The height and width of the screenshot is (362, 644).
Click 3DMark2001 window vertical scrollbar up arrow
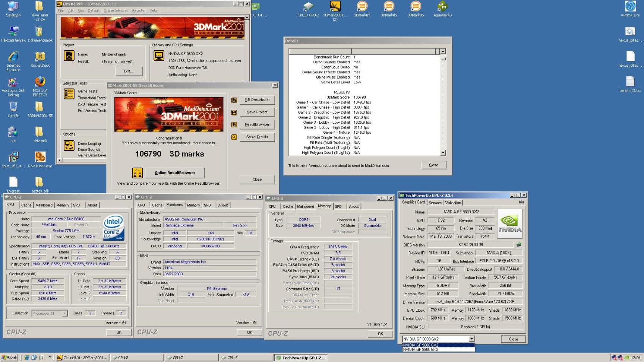point(247,17)
